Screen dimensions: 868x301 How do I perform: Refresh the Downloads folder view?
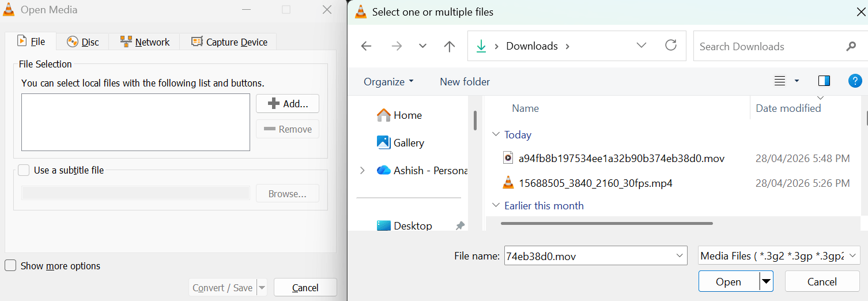(x=671, y=46)
